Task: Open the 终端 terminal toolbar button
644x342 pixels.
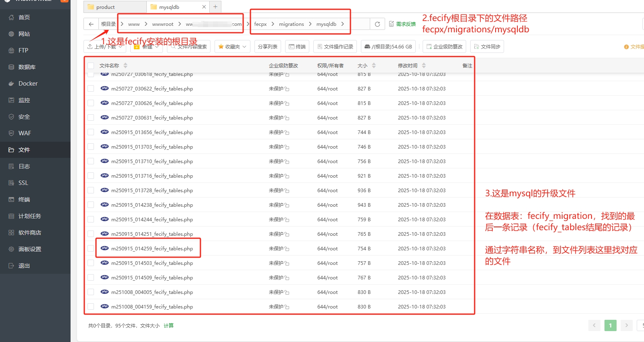Action: (x=297, y=47)
